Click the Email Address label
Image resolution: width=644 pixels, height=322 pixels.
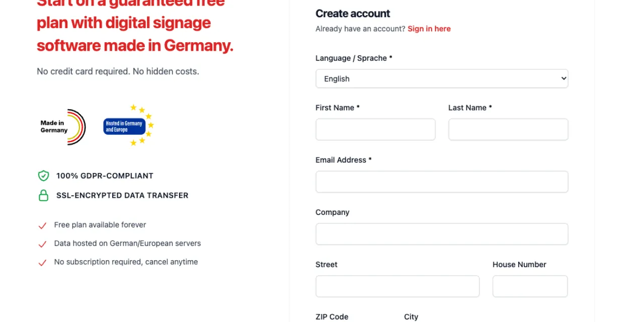(x=344, y=160)
